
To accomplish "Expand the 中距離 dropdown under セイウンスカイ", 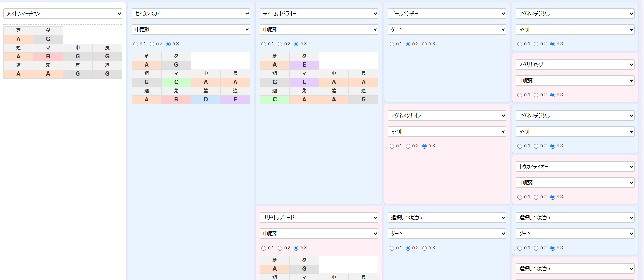I will pyautogui.click(x=191, y=29).
